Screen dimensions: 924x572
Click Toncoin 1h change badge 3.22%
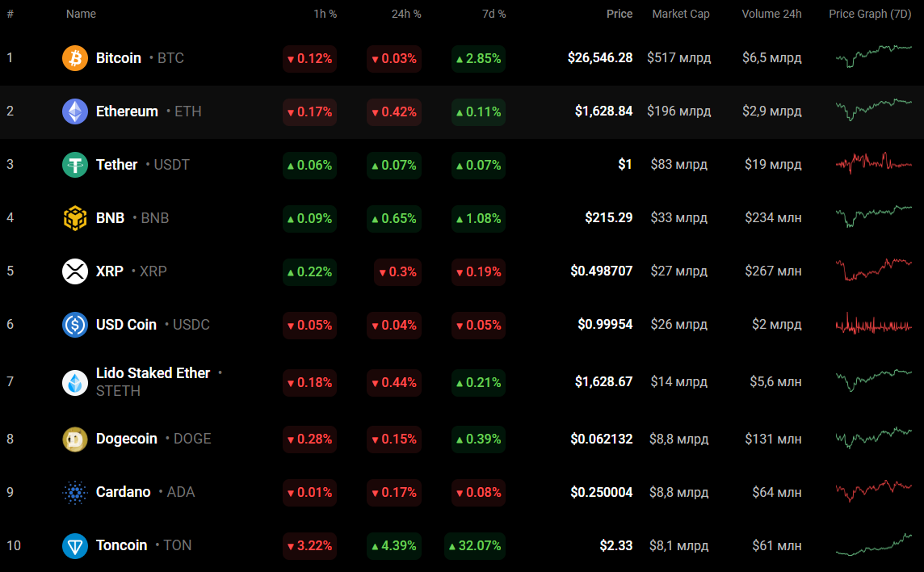[x=309, y=546]
